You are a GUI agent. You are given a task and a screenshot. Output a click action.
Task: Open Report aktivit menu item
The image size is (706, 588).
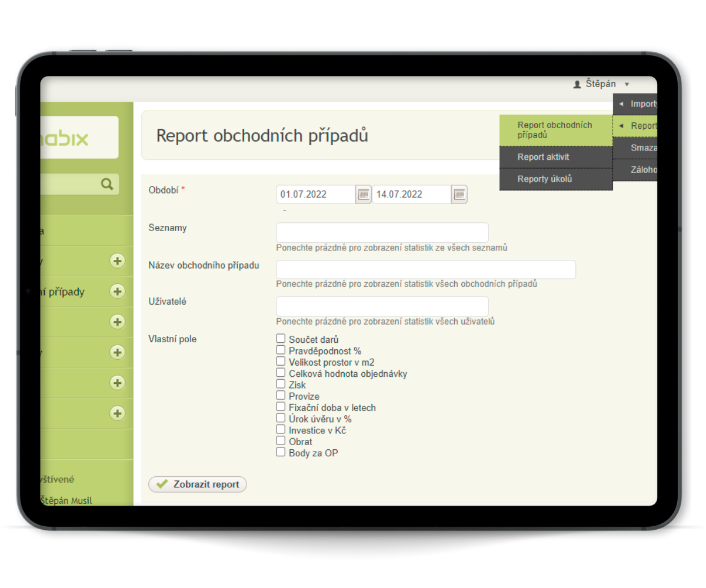click(x=556, y=157)
